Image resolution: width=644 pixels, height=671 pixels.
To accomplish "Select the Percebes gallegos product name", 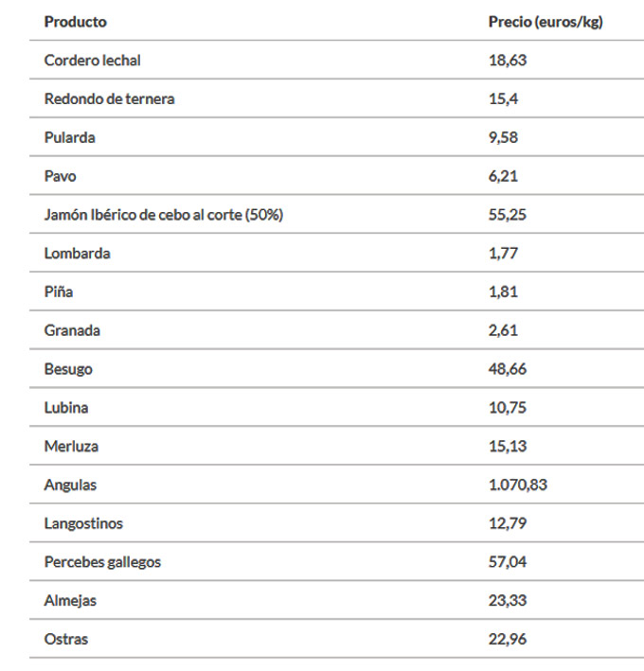I will point(102,562).
